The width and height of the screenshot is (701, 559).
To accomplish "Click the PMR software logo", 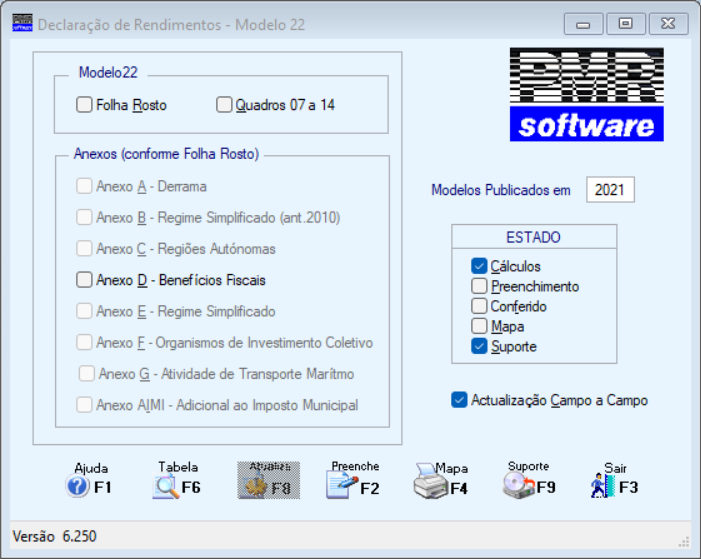I will coord(587,94).
